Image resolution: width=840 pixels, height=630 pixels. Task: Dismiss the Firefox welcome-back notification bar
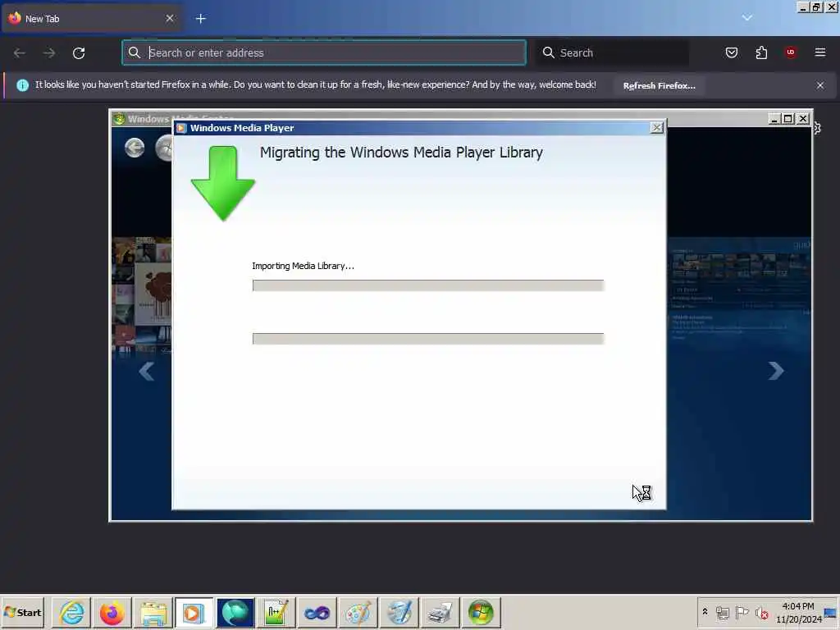[x=820, y=85]
